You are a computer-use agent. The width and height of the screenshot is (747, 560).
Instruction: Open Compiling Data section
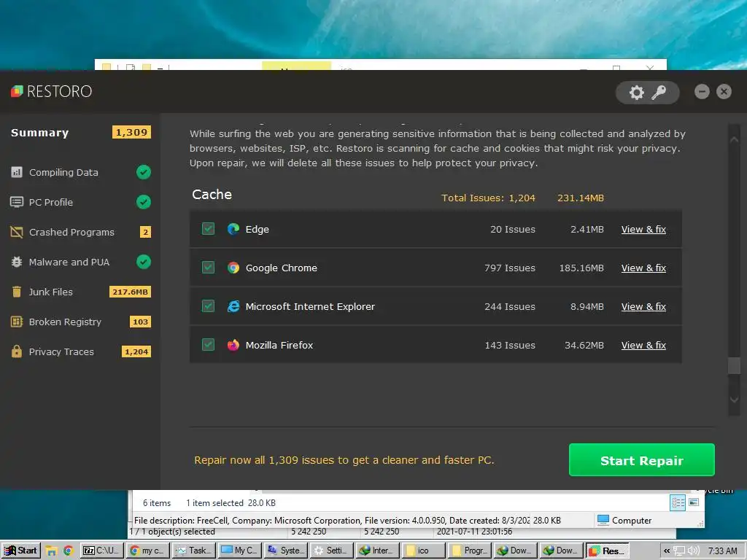(x=64, y=172)
